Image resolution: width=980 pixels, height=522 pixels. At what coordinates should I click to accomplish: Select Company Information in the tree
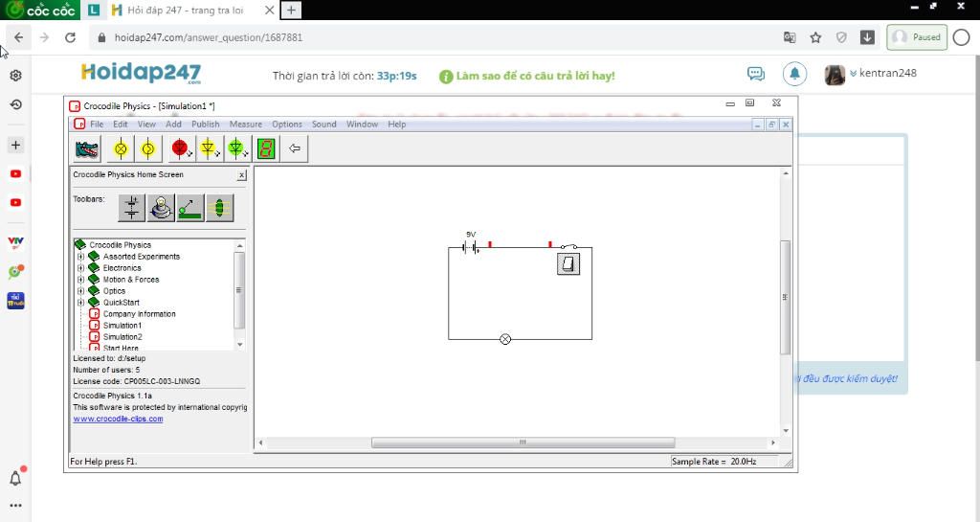pos(140,314)
